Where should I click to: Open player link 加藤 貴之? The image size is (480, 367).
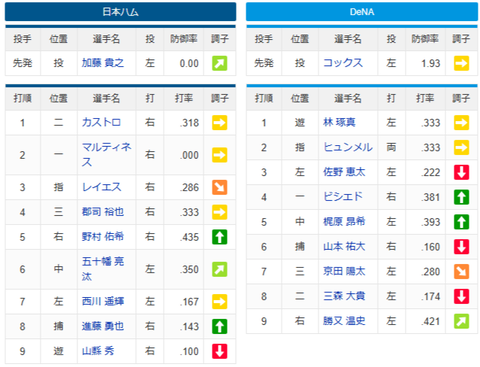(x=103, y=63)
